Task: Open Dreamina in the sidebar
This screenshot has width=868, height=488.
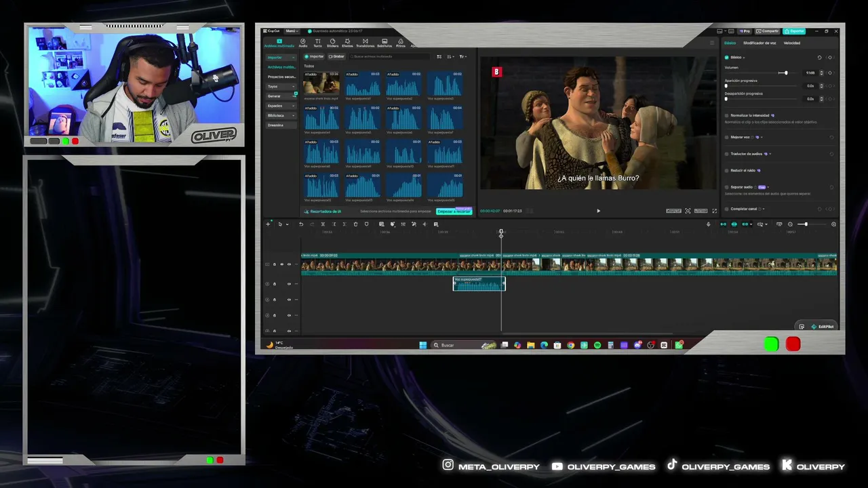Action: pyautogui.click(x=281, y=125)
